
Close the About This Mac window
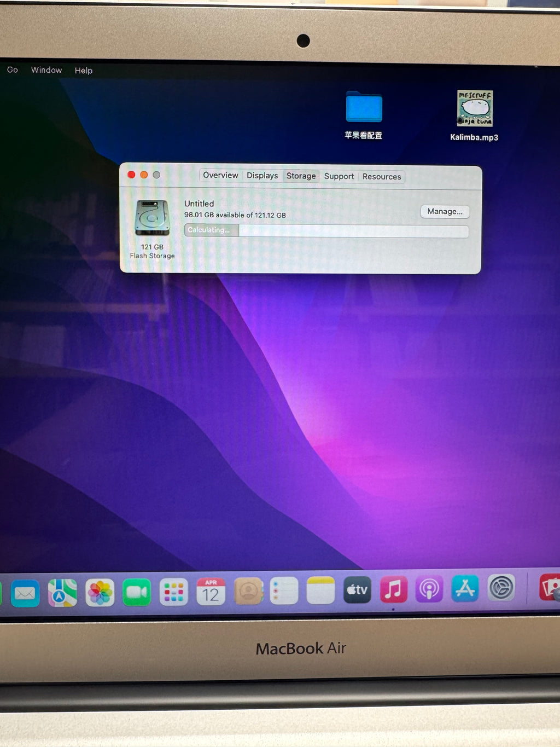pos(131,175)
